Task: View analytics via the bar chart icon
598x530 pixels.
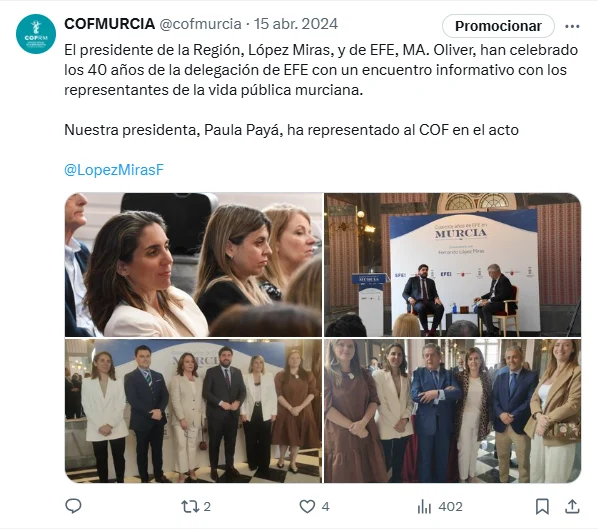Action: [x=424, y=507]
